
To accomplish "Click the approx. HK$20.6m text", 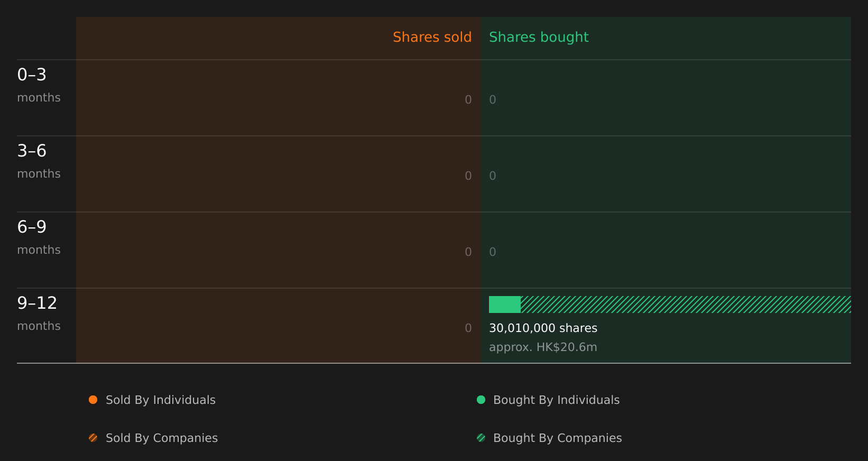I will pyautogui.click(x=543, y=347).
